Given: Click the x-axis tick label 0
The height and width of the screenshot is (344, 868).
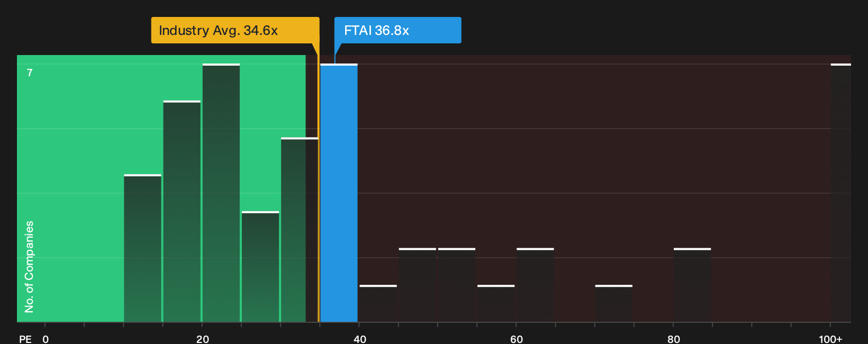Looking at the screenshot, I should point(46,339).
